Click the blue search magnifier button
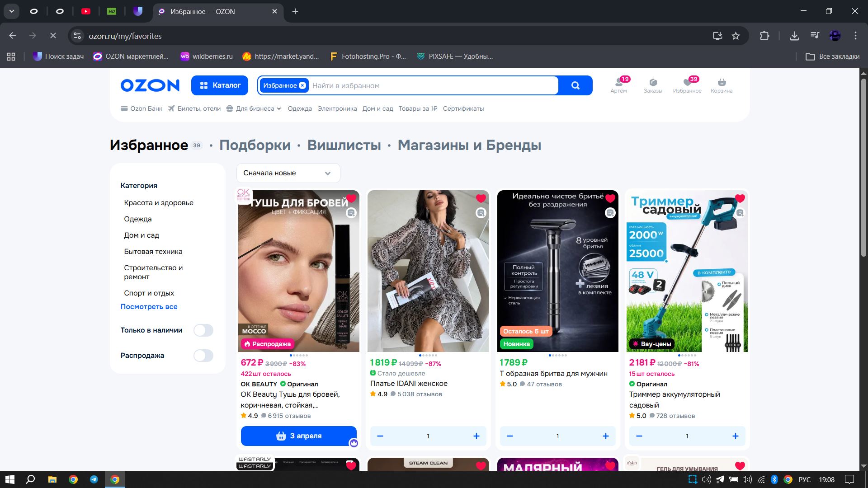The width and height of the screenshot is (868, 488). (x=575, y=85)
